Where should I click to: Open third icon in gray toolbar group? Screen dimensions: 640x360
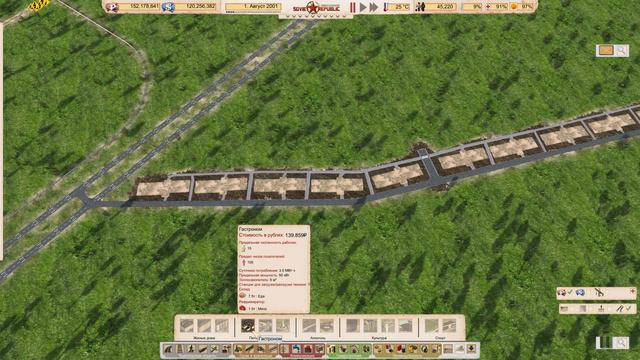tap(191, 349)
